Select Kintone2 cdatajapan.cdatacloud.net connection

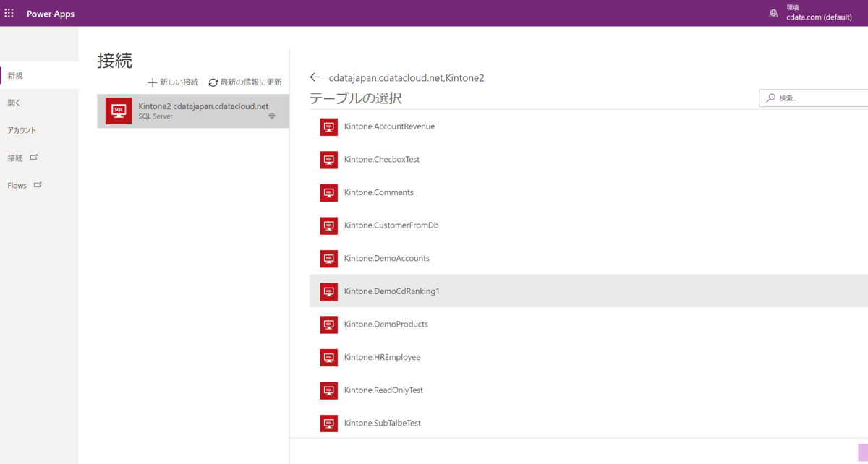[193, 111]
